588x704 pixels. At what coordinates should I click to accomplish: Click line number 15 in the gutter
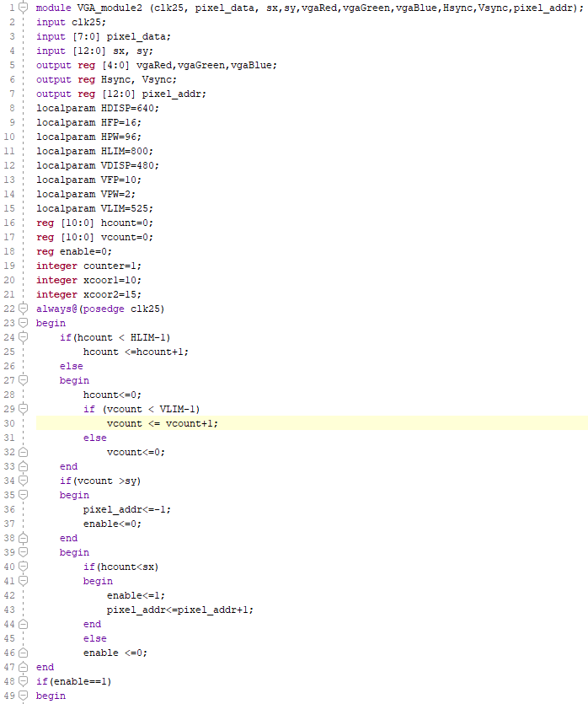pyautogui.click(x=9, y=208)
